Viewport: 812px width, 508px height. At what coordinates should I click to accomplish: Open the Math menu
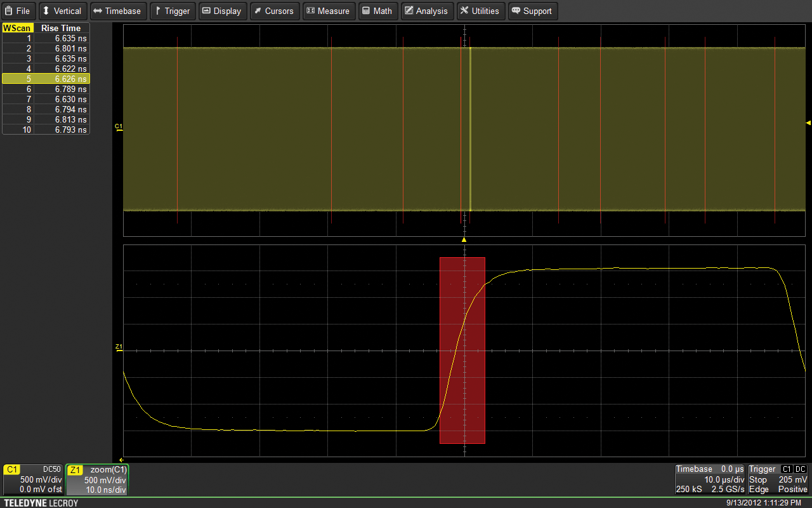click(x=377, y=11)
